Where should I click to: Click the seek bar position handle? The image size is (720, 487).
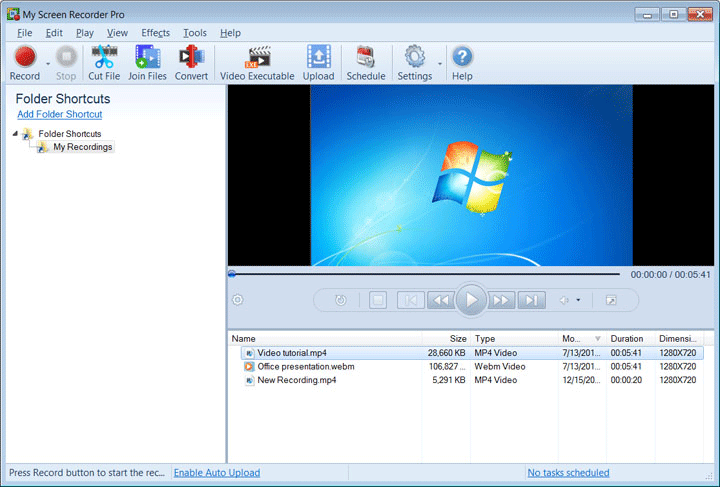pyautogui.click(x=232, y=274)
